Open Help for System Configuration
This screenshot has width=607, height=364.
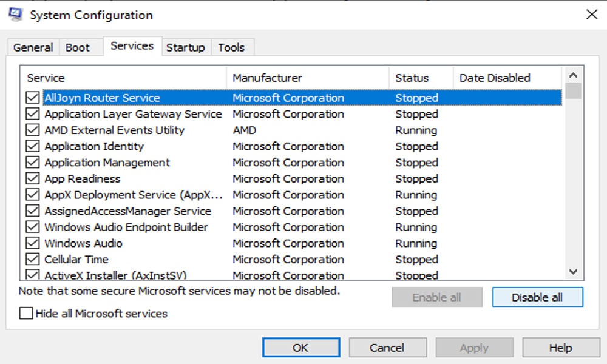561,348
